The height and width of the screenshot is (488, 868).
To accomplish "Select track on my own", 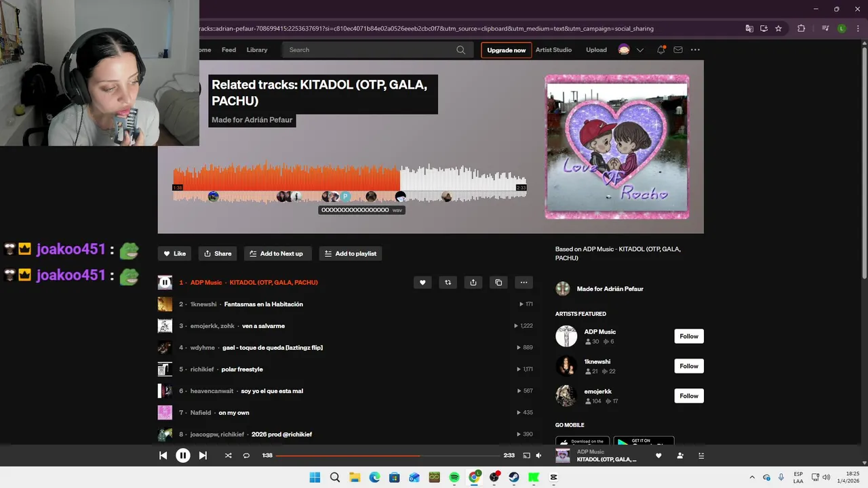I will click(x=234, y=413).
